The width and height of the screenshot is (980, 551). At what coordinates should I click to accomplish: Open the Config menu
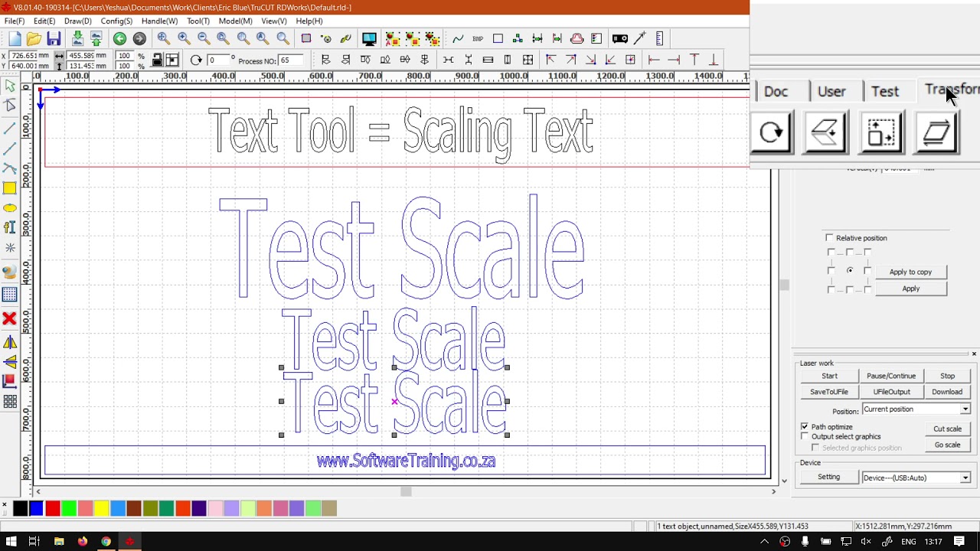(116, 21)
